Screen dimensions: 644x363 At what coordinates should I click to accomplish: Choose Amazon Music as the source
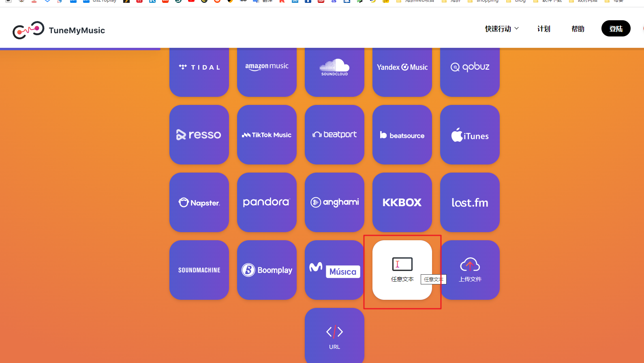point(267,67)
